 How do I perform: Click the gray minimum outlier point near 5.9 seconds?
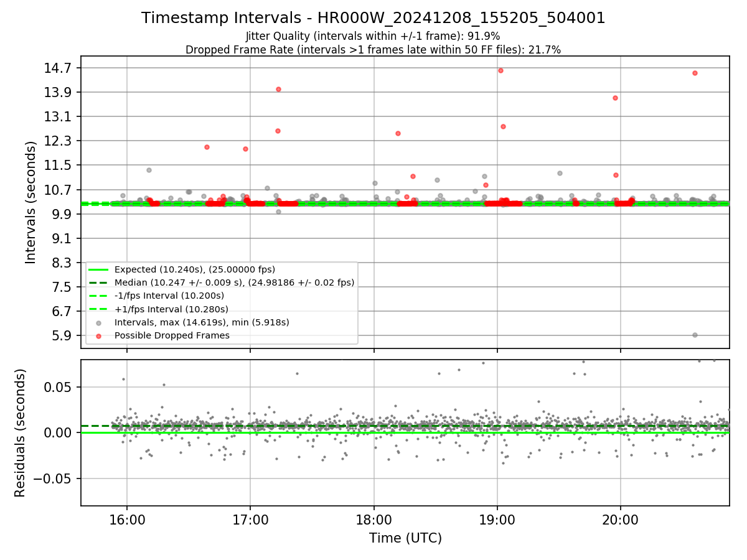tap(695, 335)
